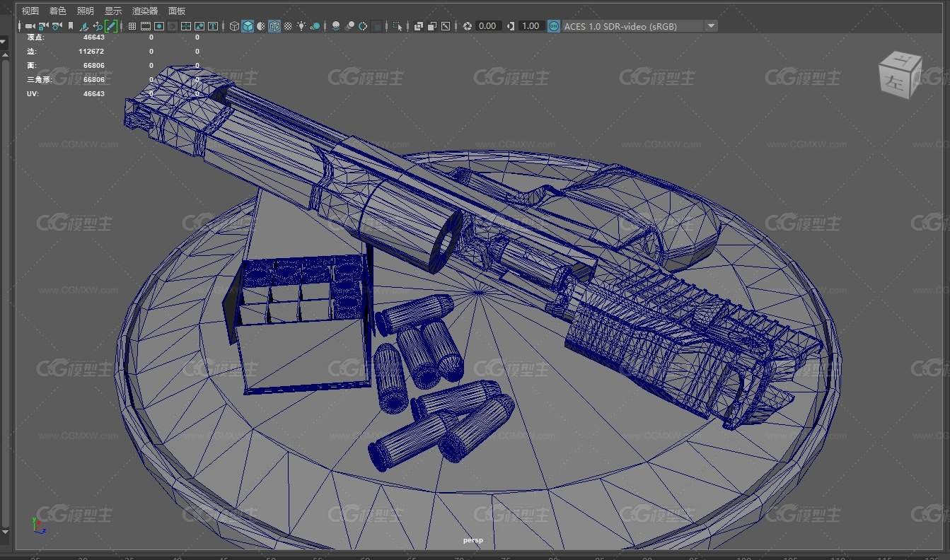Click the Isolate Select icon
Screen dimensions: 950x560
(398, 26)
